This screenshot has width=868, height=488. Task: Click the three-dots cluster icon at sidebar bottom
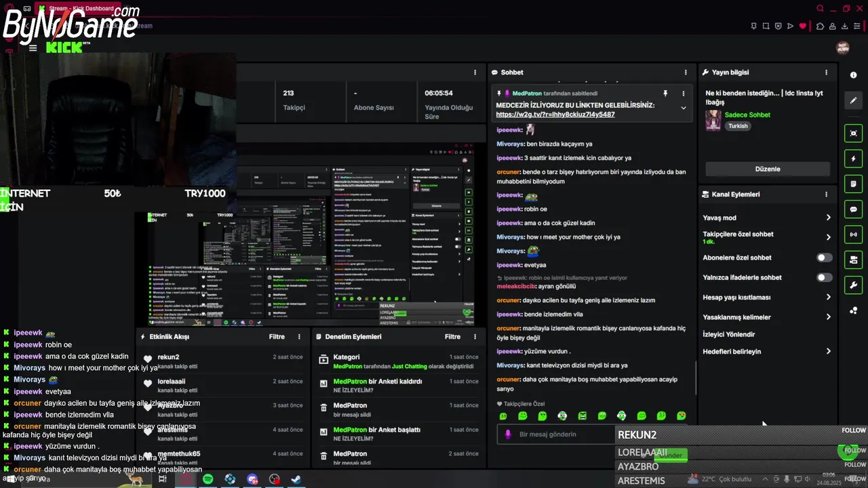pos(853,310)
